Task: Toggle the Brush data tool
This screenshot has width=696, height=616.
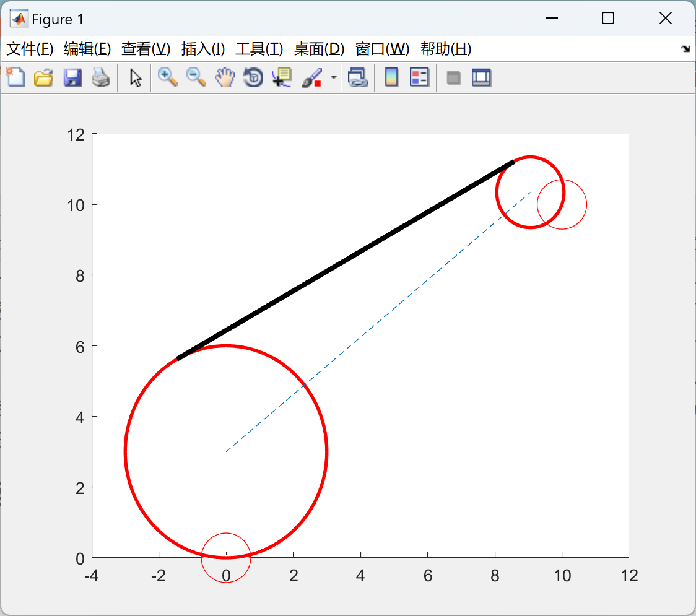Action: [312, 77]
